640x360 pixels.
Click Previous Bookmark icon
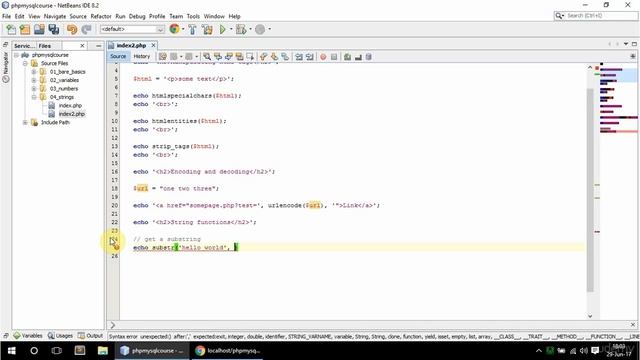pos(263,57)
